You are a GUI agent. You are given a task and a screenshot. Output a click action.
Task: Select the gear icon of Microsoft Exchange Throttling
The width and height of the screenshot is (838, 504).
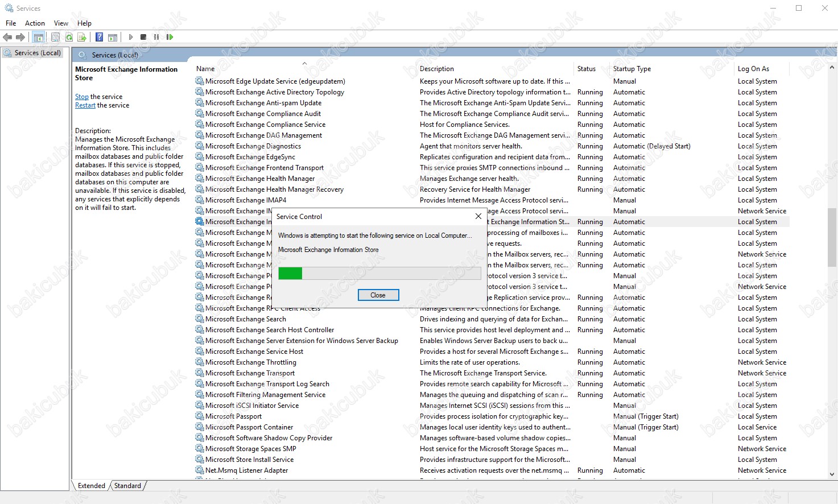pyautogui.click(x=199, y=362)
